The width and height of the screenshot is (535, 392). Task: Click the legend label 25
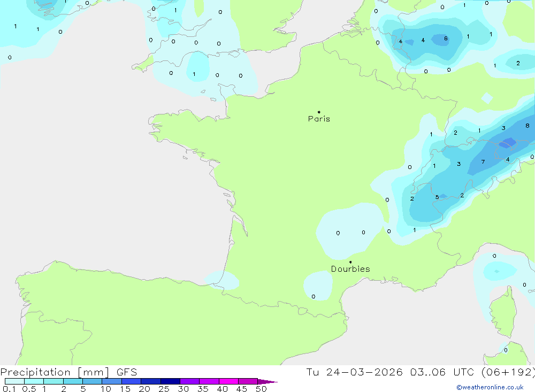[164, 389]
